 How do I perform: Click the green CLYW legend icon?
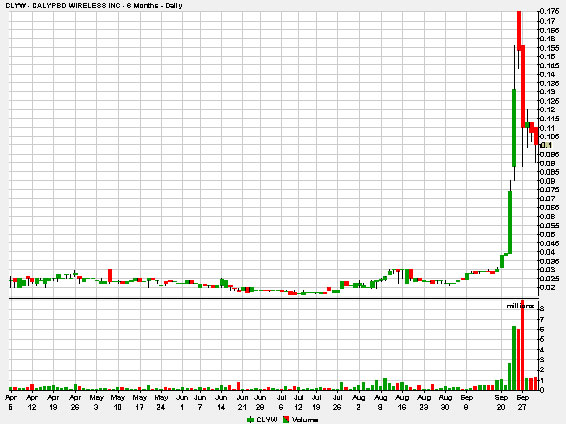click(x=251, y=419)
